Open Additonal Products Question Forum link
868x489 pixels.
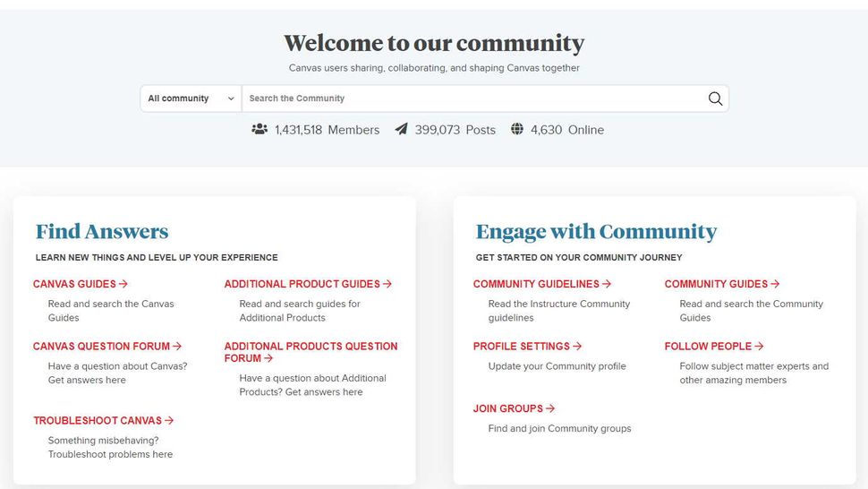pos(311,352)
